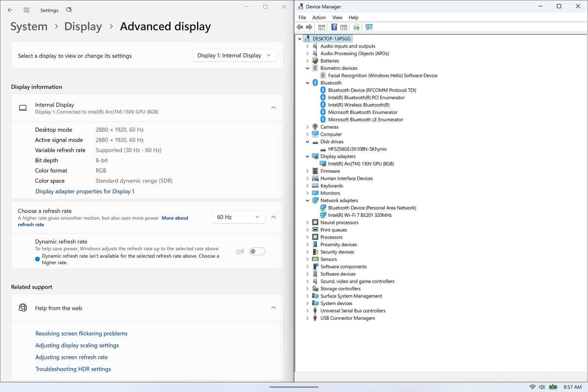The width and height of the screenshot is (588, 392).
Task: Select HFS256GEJ3X108N-SKhynix disk drive
Action: pyautogui.click(x=357, y=149)
